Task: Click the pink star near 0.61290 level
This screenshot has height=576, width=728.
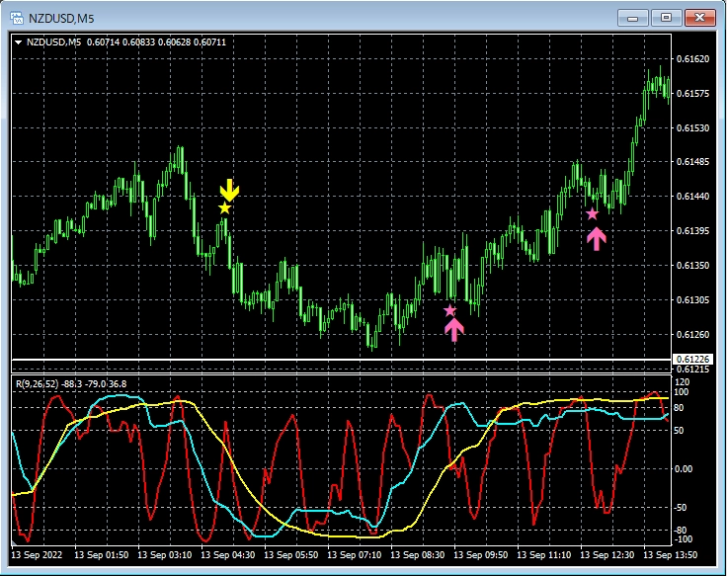Action: pyautogui.click(x=450, y=311)
